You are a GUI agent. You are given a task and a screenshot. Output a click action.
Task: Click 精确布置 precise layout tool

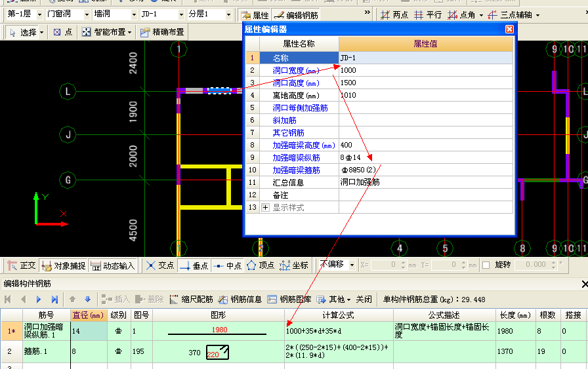[x=162, y=32]
